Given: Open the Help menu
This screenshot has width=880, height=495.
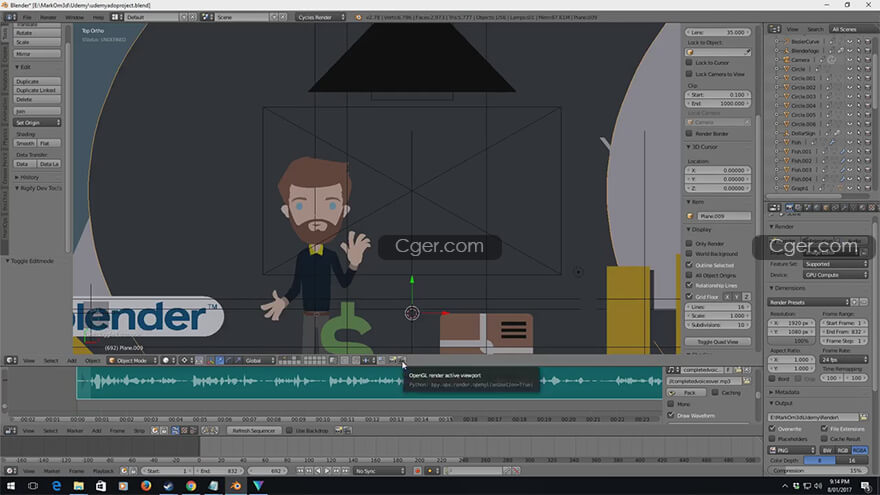Looking at the screenshot, I should pos(98,17).
